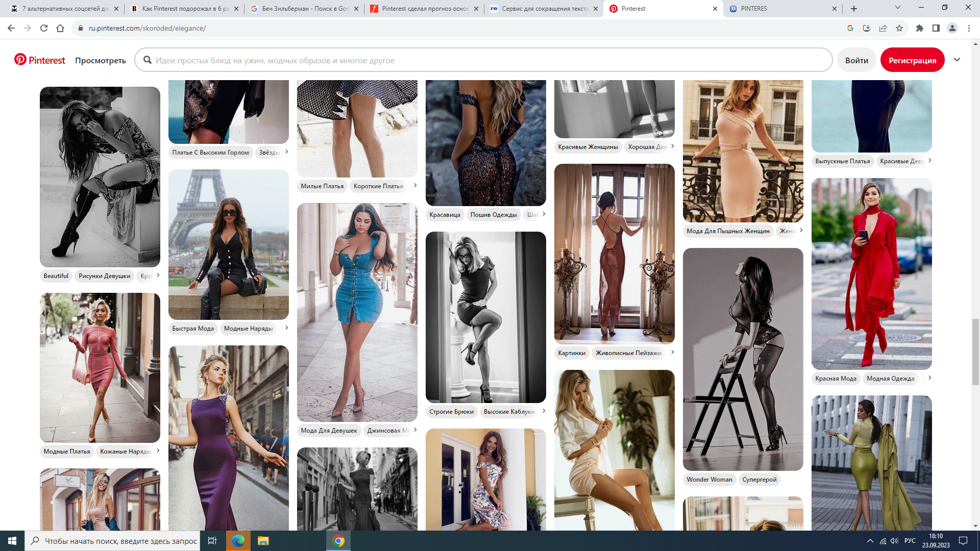Image resolution: width=980 pixels, height=551 pixels.
Task: Toggle the Chrome side panel icon
Action: 936,28
